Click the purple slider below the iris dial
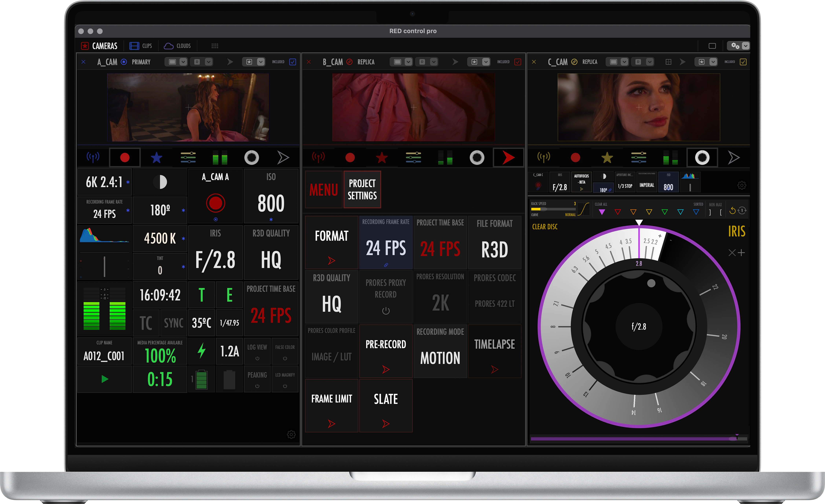Viewport: 825px width, 504px height. [x=636, y=438]
